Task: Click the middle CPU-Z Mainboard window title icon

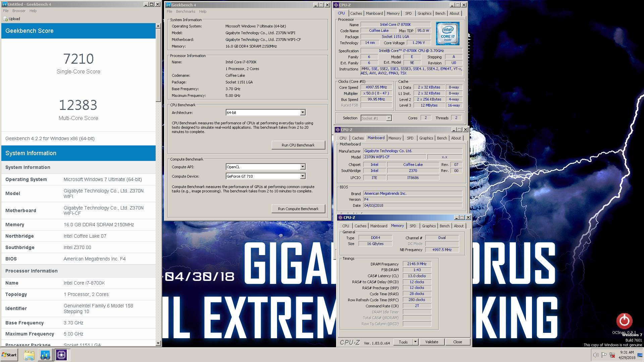Action: [x=338, y=130]
